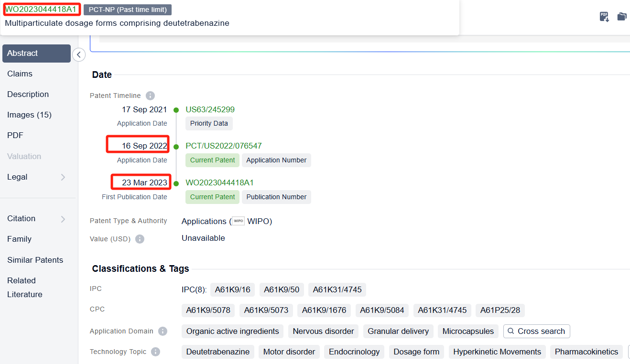Click the PDF download icon
Image resolution: width=630 pixels, height=364 pixels.
tap(604, 17)
